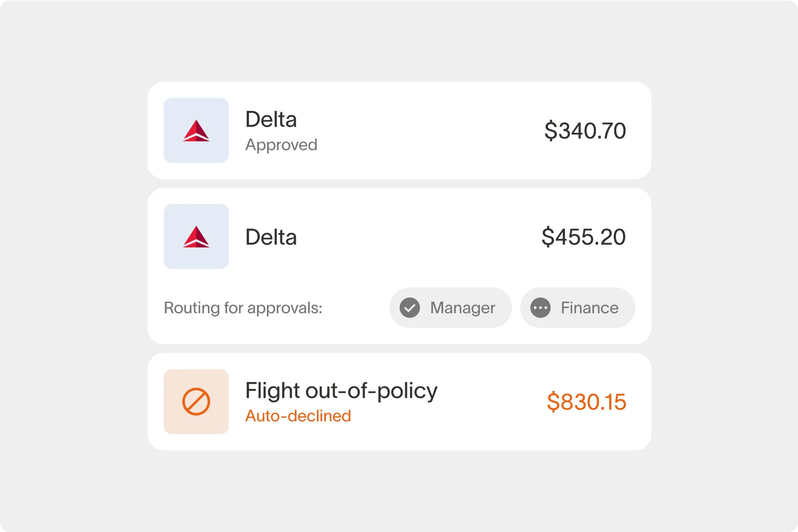Click the checkmark icon inside the Manager pill
Viewport: 798px width, 532px height.
click(x=410, y=307)
